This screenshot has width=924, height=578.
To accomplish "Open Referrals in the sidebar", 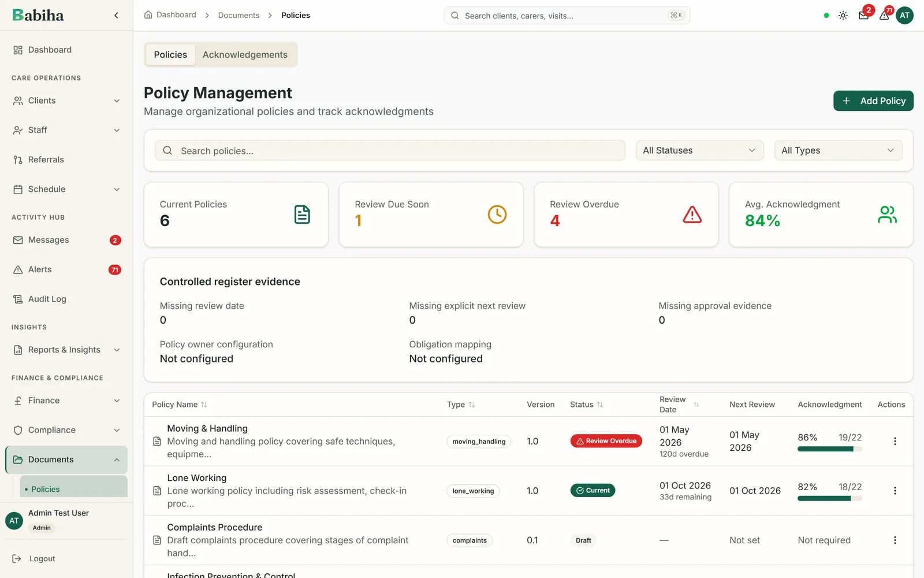I will [x=66, y=160].
